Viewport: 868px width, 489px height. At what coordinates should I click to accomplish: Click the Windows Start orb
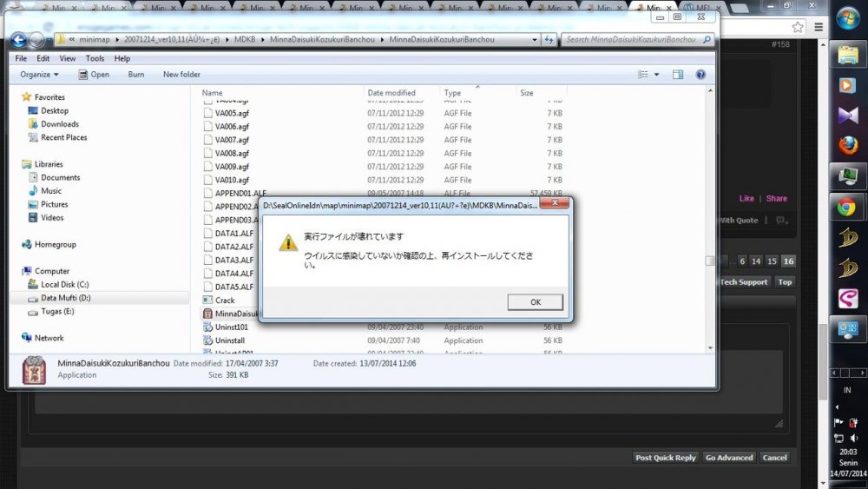[847, 19]
